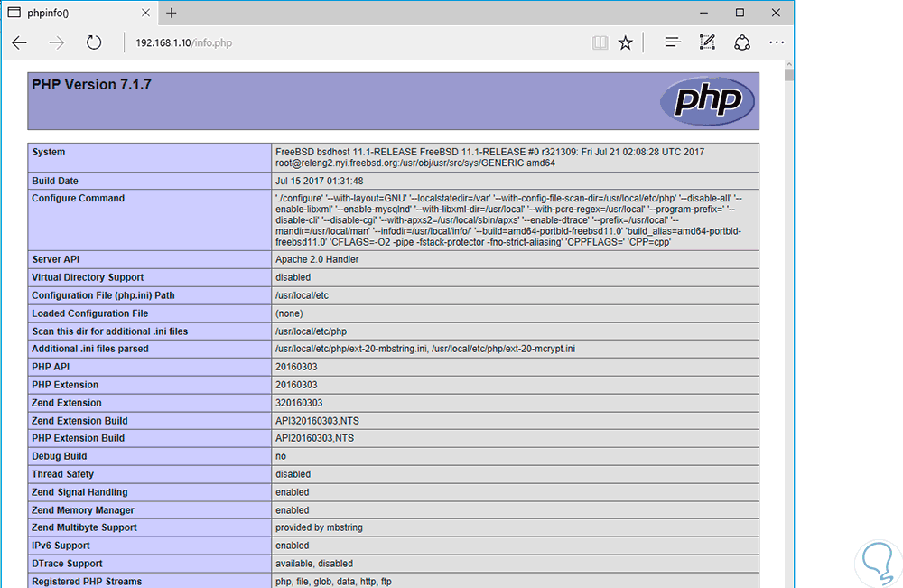
Task: Click the forward navigation arrow
Action: pyautogui.click(x=56, y=42)
